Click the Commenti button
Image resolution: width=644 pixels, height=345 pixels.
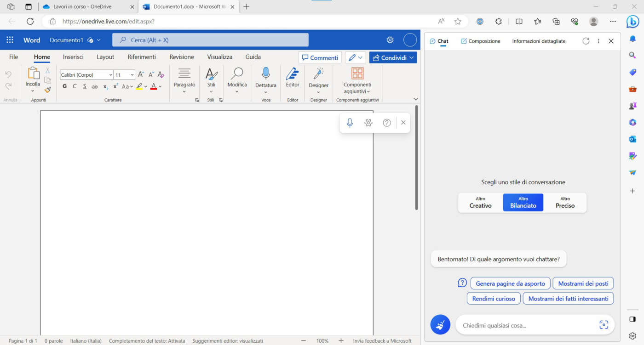click(x=320, y=57)
